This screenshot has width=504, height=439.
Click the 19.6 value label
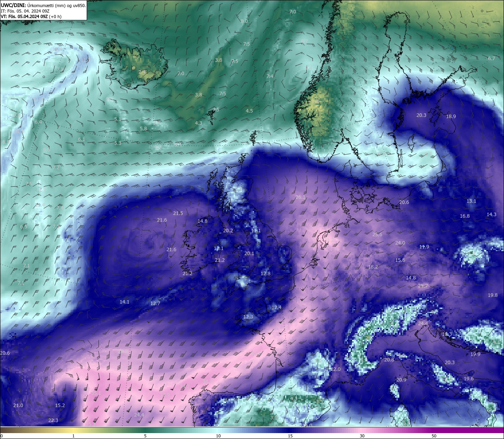click(x=469, y=378)
